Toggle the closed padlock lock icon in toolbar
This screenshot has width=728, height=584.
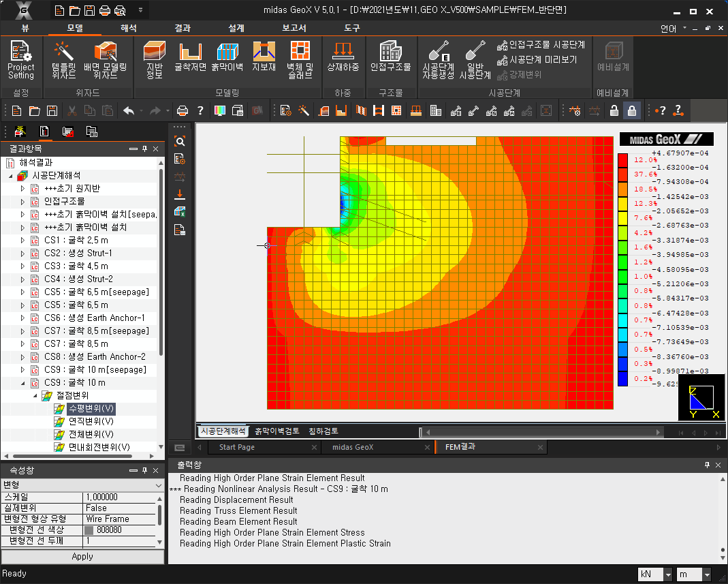632,110
